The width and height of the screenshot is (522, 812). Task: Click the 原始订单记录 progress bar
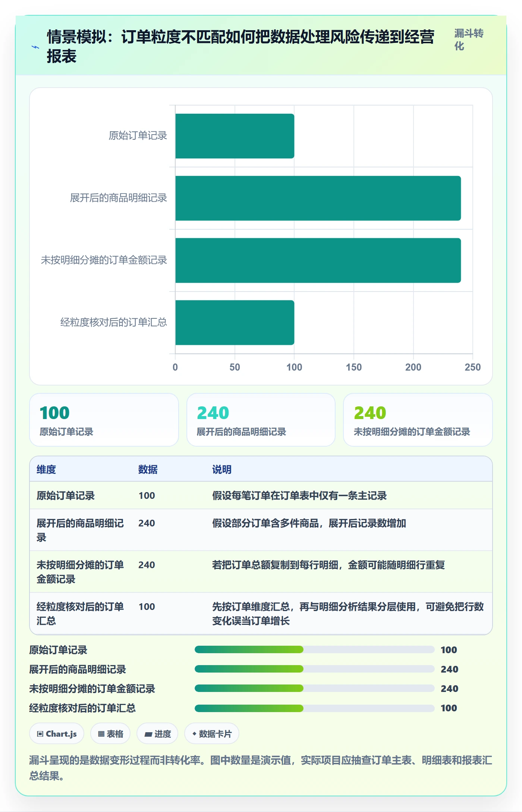tap(314, 650)
